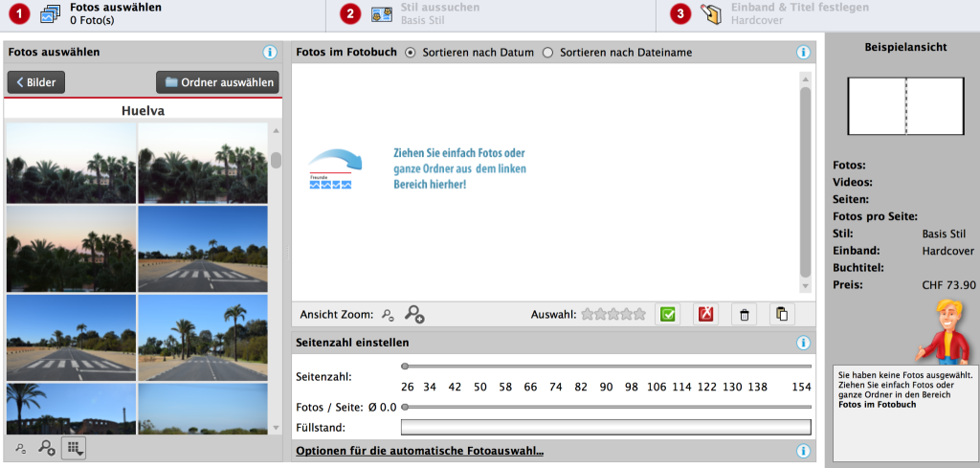Screen dimensions: 980x468
Task: Click the copy duplicate icon
Action: coord(782,314)
